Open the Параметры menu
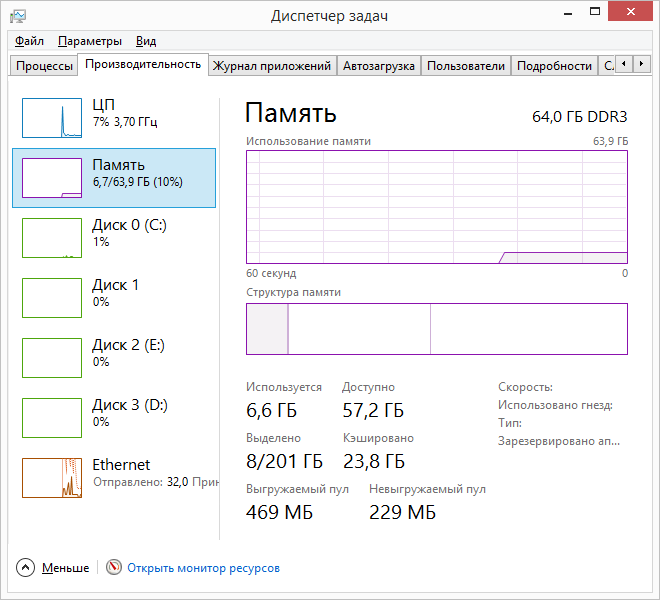This screenshot has width=660, height=600. (x=90, y=41)
